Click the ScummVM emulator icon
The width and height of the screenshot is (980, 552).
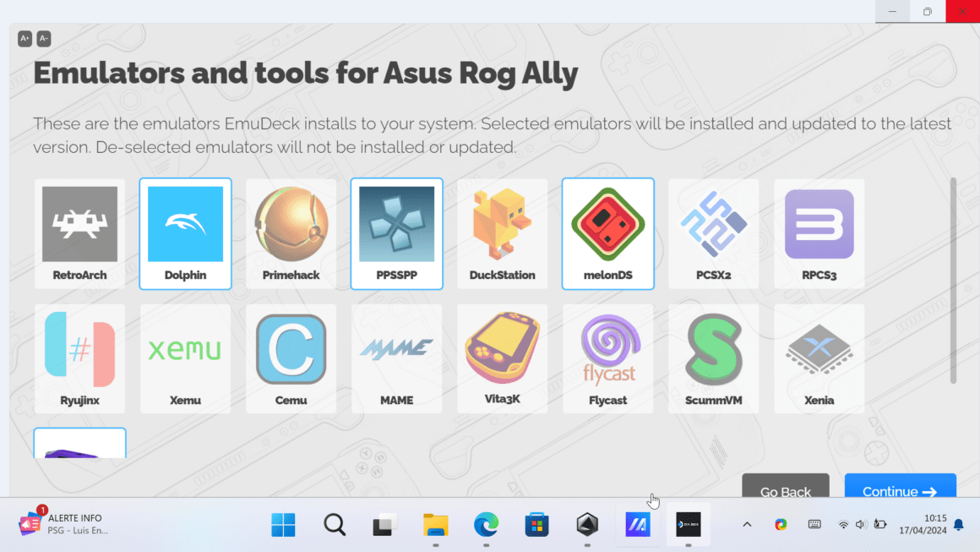pyautogui.click(x=713, y=349)
